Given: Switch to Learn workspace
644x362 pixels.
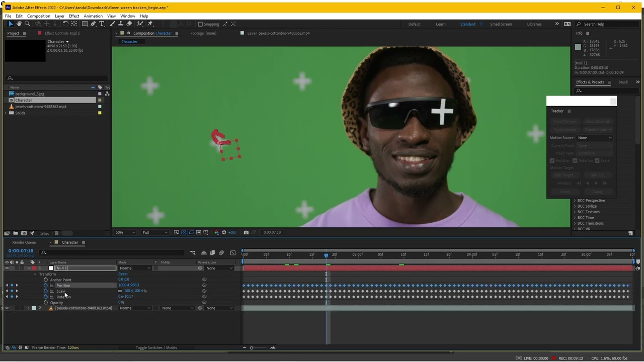Looking at the screenshot, I should pyautogui.click(x=440, y=24).
